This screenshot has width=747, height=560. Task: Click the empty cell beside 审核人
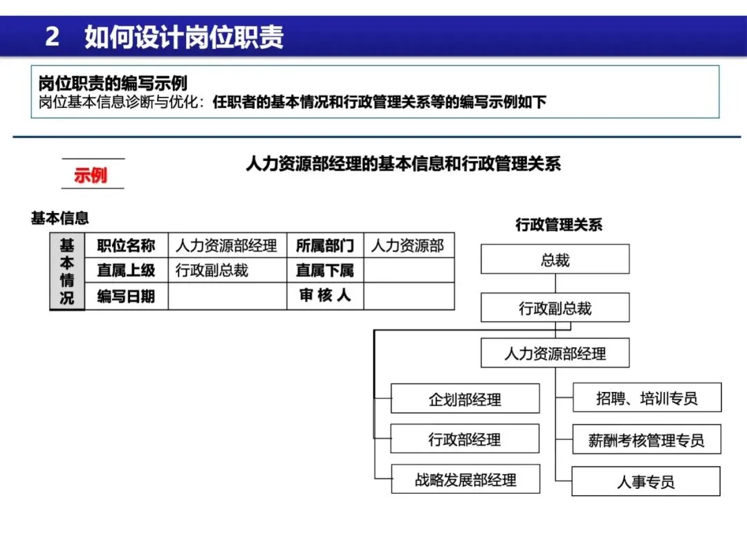(409, 296)
